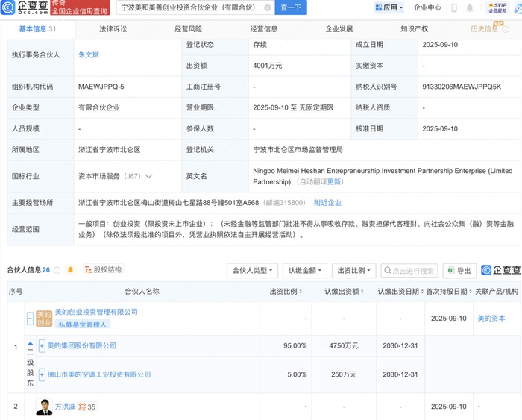Expand 国标行业 chevron next to J67
The height and width of the screenshot is (420, 522).
coord(149,177)
